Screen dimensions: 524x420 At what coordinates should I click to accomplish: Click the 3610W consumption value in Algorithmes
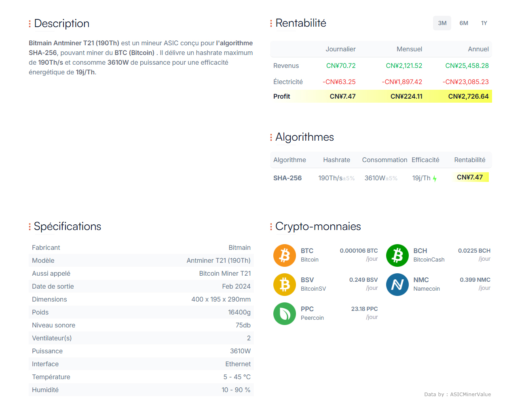(375, 178)
